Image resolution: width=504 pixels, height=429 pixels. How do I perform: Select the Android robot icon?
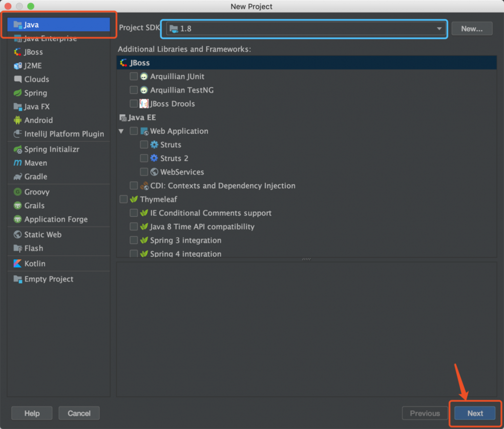pos(18,120)
